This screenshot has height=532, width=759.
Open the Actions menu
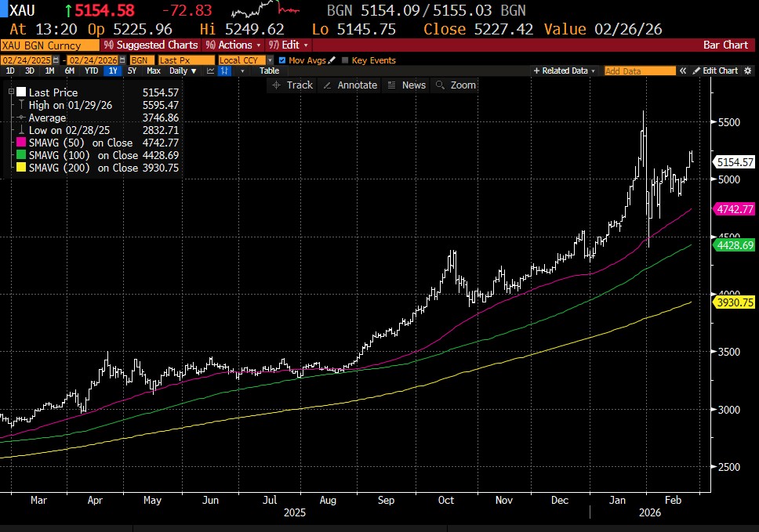click(x=237, y=45)
